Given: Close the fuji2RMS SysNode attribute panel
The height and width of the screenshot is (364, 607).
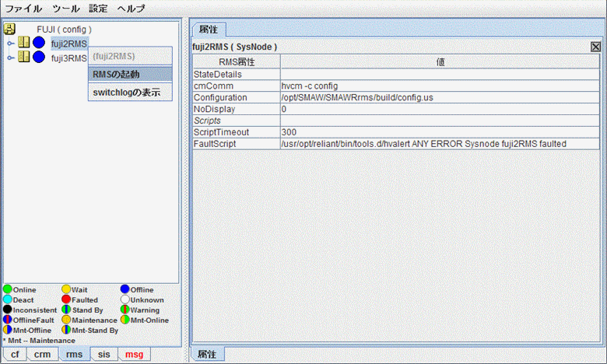Looking at the screenshot, I should pos(596,47).
